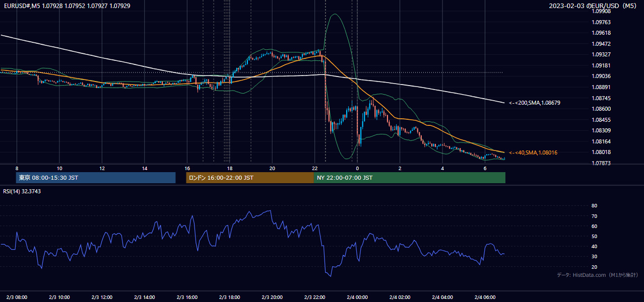Click price level 1.09908 on the axis
The width and height of the screenshot is (644, 302).
[x=601, y=11]
